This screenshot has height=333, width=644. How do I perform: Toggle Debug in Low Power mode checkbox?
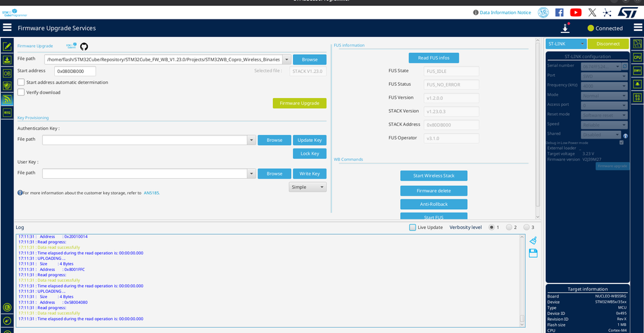[621, 143]
